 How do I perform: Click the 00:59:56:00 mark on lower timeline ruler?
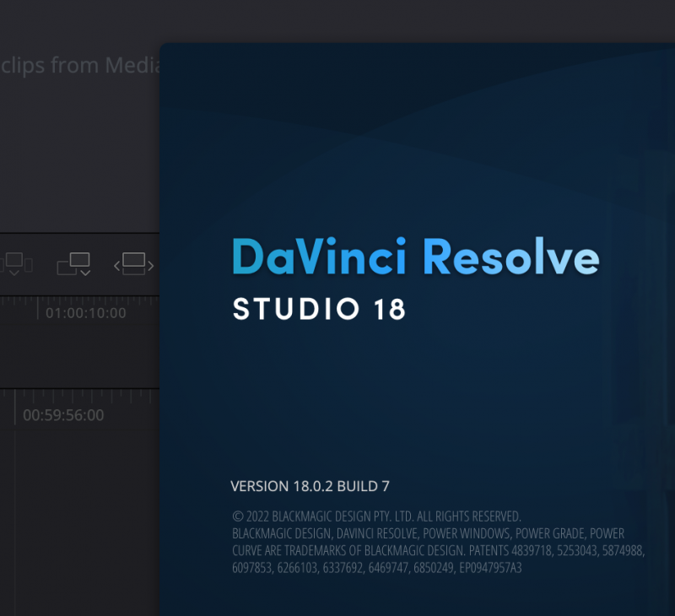pyautogui.click(x=63, y=415)
